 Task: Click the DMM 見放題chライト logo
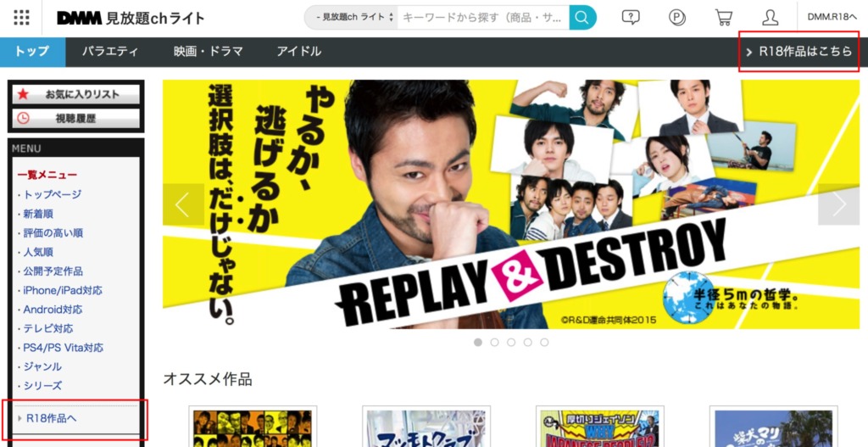point(131,19)
